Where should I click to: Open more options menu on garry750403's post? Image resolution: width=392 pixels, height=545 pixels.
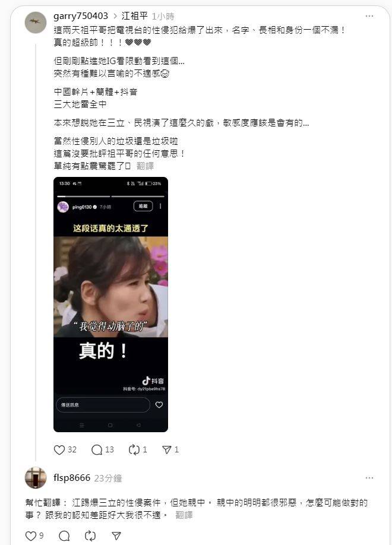pos(369,16)
